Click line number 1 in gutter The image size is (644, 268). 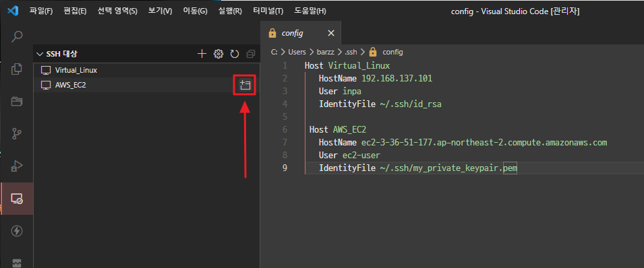[x=285, y=66]
